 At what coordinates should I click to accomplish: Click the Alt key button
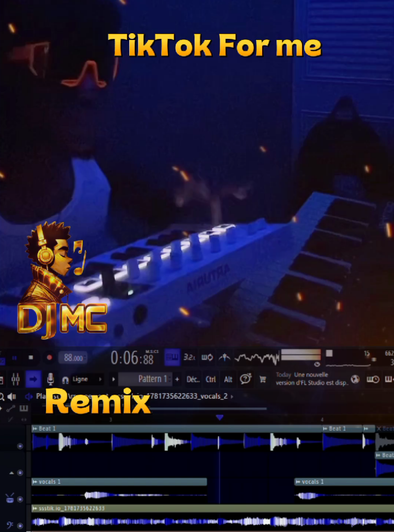(228, 379)
